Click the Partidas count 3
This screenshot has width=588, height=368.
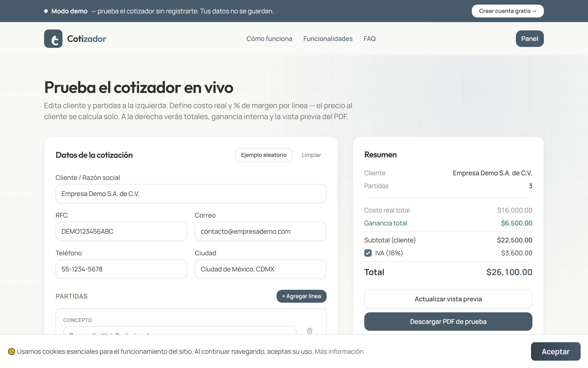click(530, 186)
